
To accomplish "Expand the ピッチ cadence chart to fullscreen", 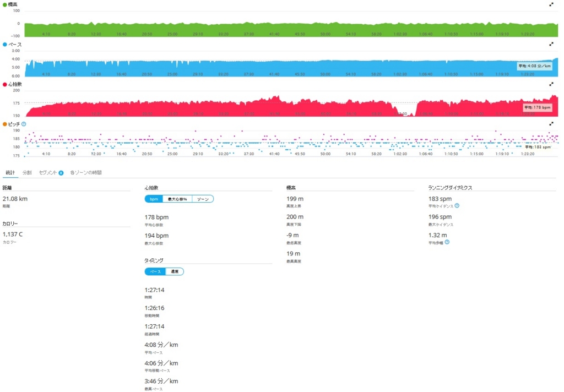I will tap(551, 124).
